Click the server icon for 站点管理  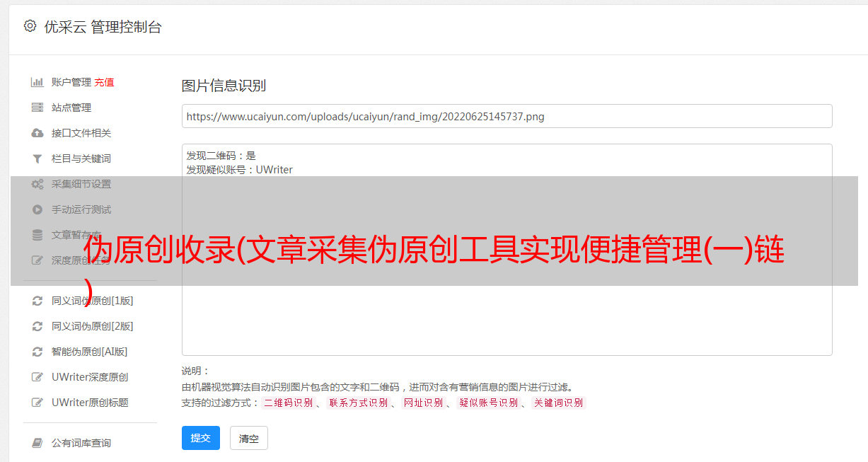click(x=37, y=108)
